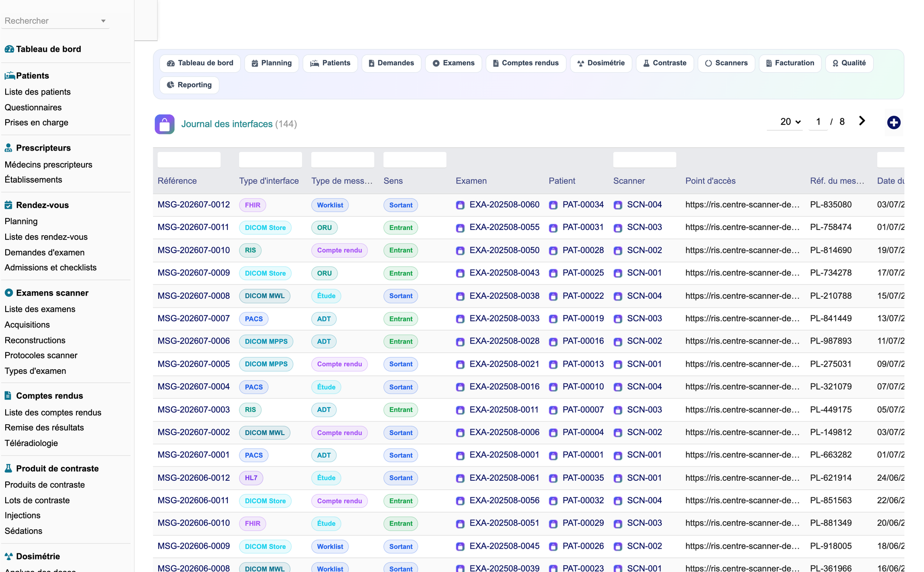Viewport: 924px width, 572px height.
Task: Click the Type d'interface filter field
Action: [271, 160]
